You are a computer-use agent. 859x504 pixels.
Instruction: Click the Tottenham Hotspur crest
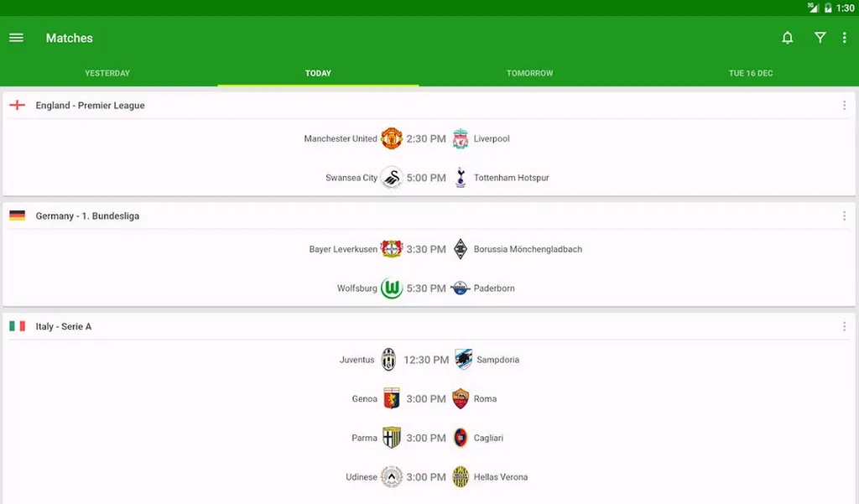(461, 178)
